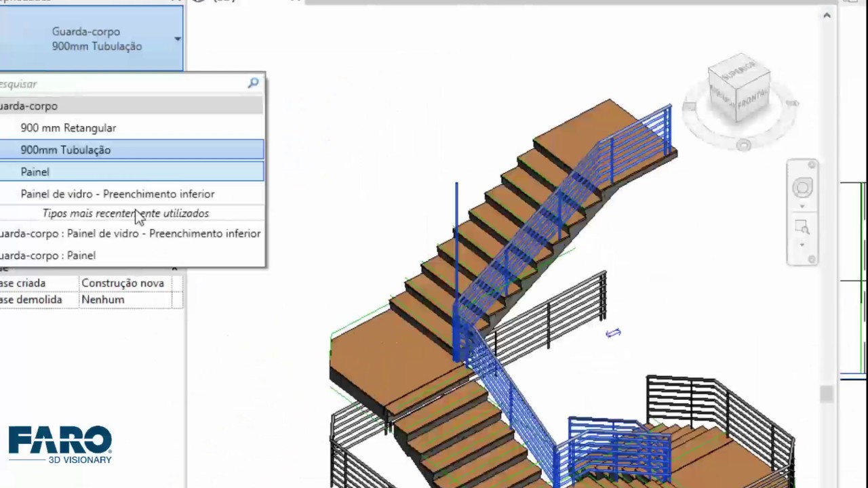Click the flip railing direction arrows control
The height and width of the screenshot is (488, 868).
tap(613, 333)
